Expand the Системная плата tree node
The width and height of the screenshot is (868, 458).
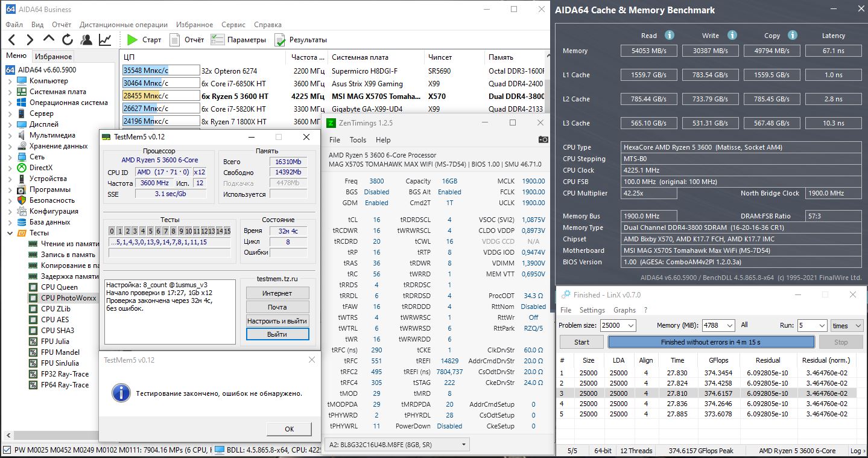pos(10,92)
